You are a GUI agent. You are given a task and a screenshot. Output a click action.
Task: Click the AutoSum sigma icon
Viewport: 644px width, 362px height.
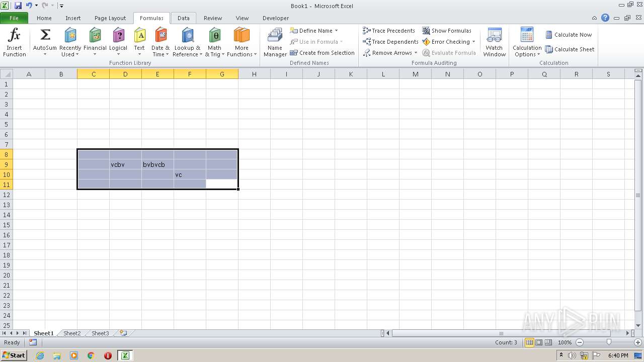pyautogui.click(x=45, y=35)
